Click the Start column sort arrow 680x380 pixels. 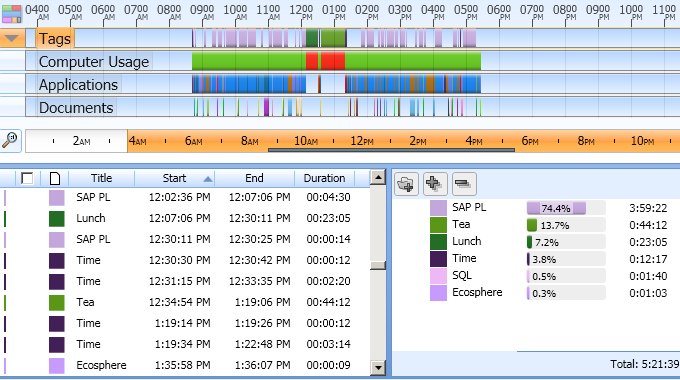click(208, 179)
